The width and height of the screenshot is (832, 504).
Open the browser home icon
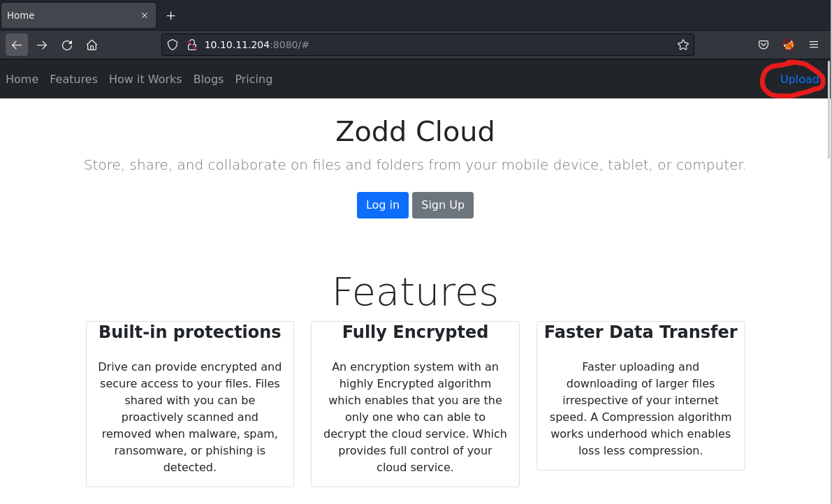(x=92, y=45)
